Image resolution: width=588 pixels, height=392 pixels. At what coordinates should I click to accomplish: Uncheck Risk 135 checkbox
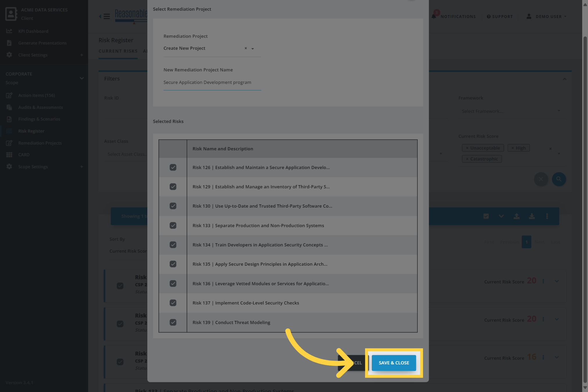click(x=173, y=264)
